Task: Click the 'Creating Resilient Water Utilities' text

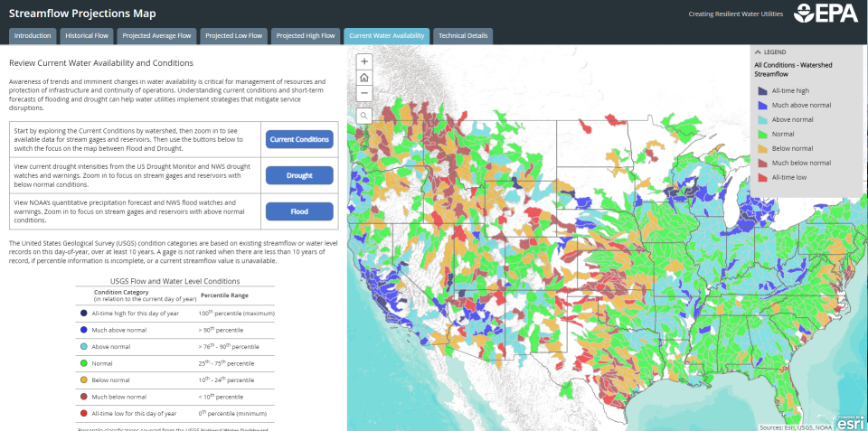Action: click(736, 14)
